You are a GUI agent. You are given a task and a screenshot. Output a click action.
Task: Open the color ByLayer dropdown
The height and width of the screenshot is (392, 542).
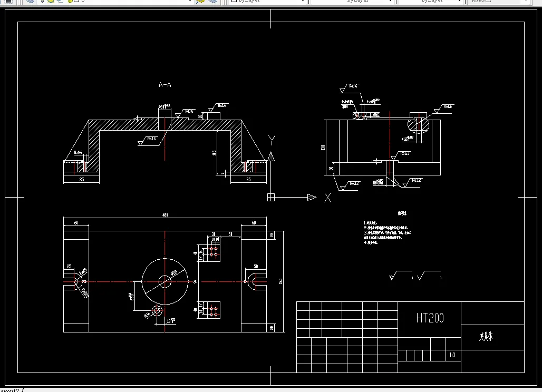[x=268, y=1]
